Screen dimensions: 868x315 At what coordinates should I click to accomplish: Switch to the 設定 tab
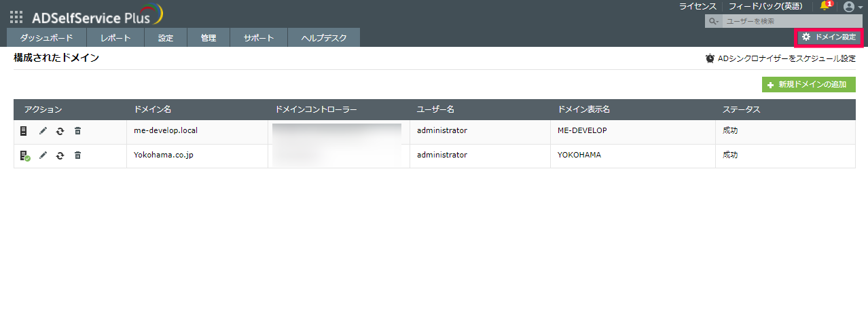(x=166, y=37)
